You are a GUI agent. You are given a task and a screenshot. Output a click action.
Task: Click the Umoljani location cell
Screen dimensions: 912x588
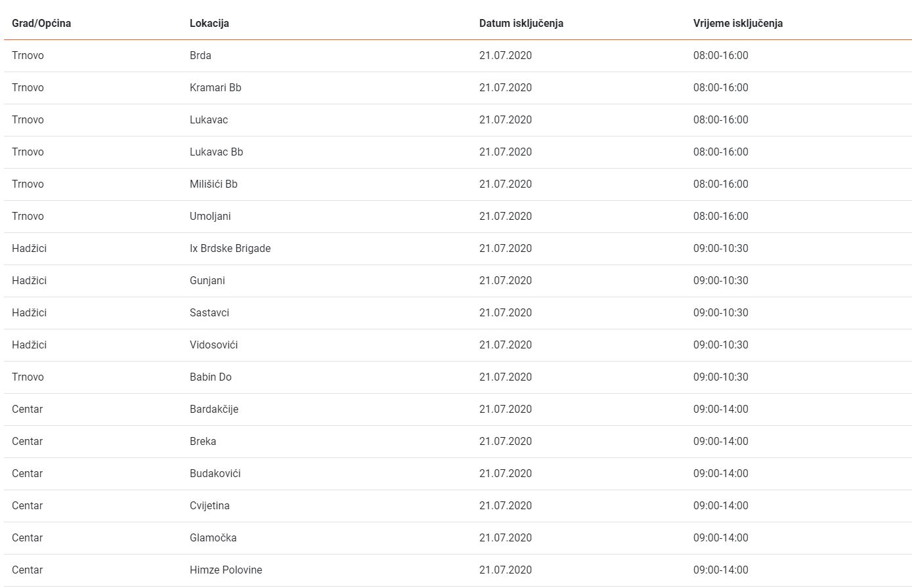coord(210,216)
